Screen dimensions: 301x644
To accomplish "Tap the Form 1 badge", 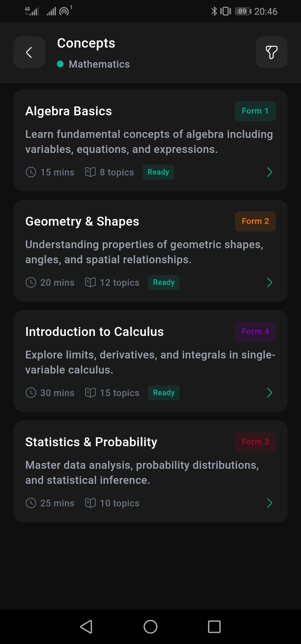I will coord(255,111).
